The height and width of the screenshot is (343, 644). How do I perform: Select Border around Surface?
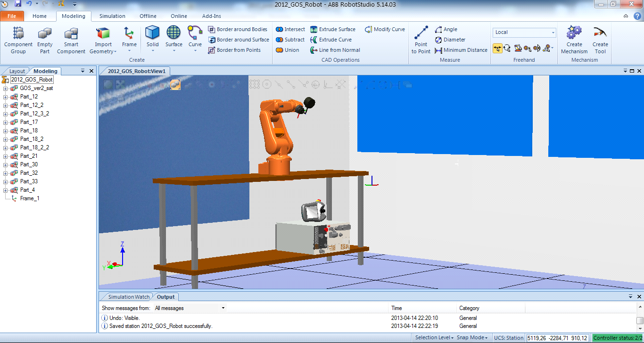[x=239, y=40]
